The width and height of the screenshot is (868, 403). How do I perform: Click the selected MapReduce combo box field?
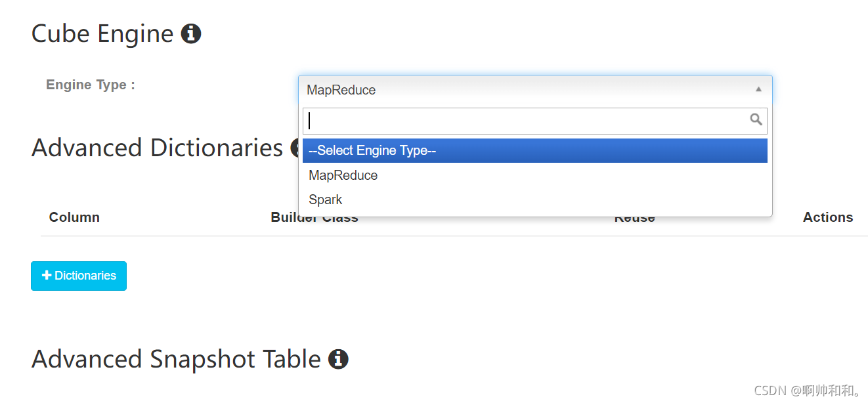point(525,90)
